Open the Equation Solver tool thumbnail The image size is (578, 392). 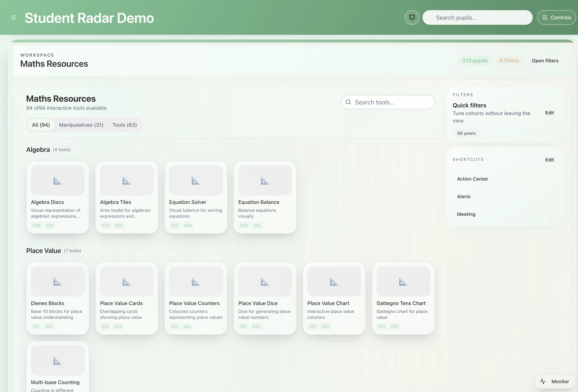(196, 180)
